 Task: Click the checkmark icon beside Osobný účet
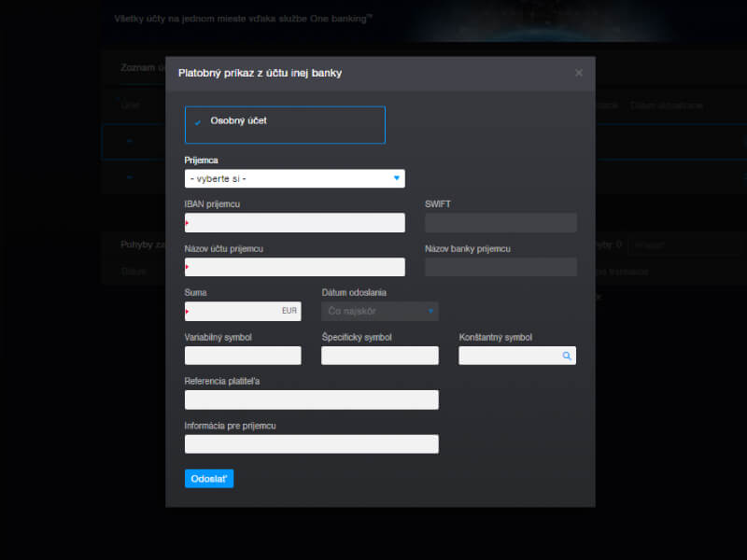coord(198,122)
